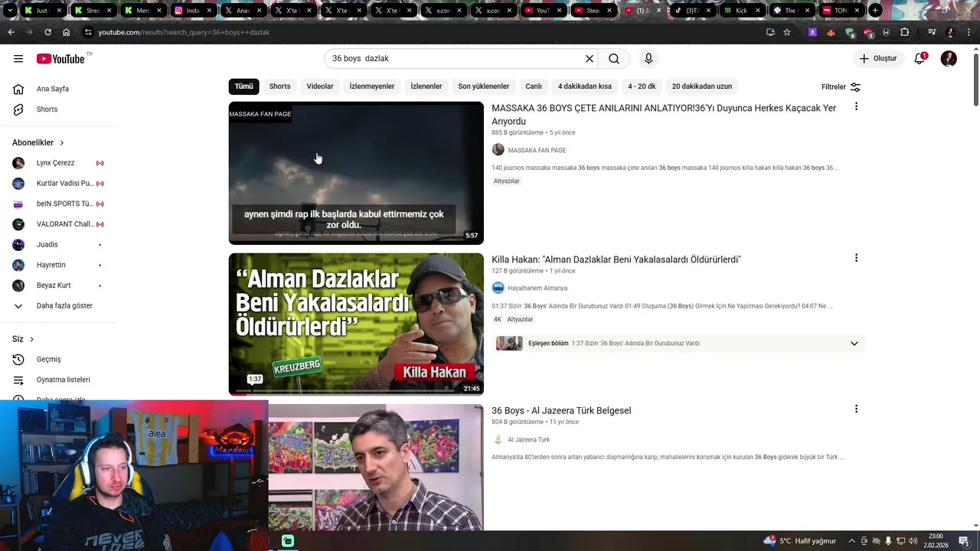Select the 4 dakikadan kısa chip
The image size is (980, 551).
[585, 86]
